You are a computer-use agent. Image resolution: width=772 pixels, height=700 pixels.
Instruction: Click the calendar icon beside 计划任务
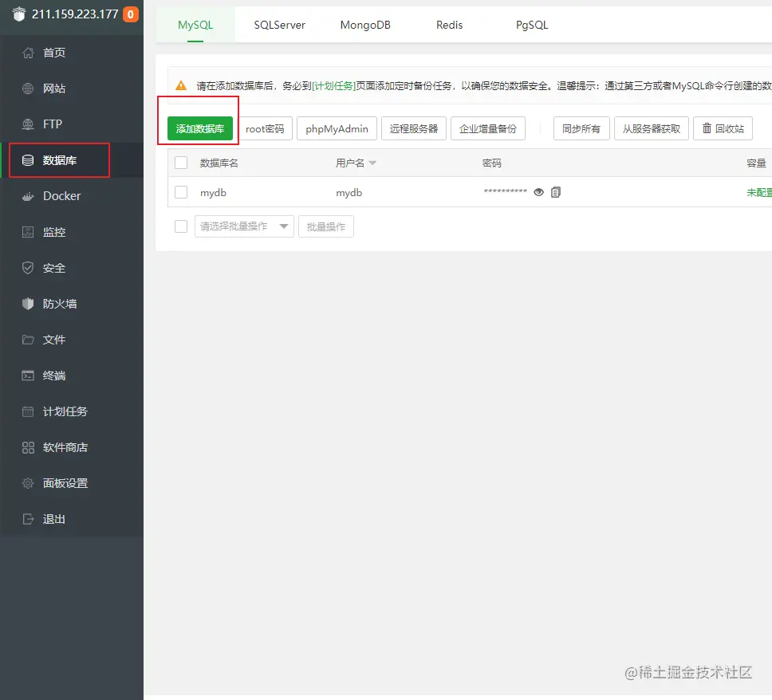coord(28,411)
